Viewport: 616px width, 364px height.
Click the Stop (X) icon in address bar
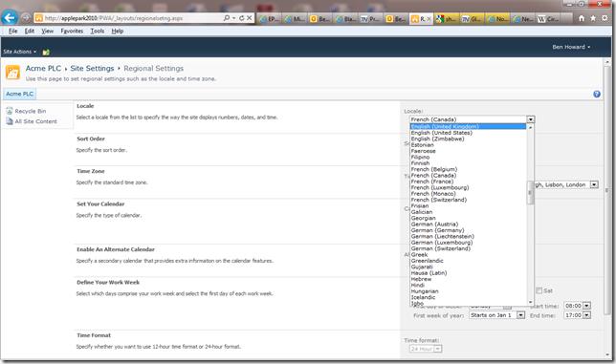tap(249, 18)
